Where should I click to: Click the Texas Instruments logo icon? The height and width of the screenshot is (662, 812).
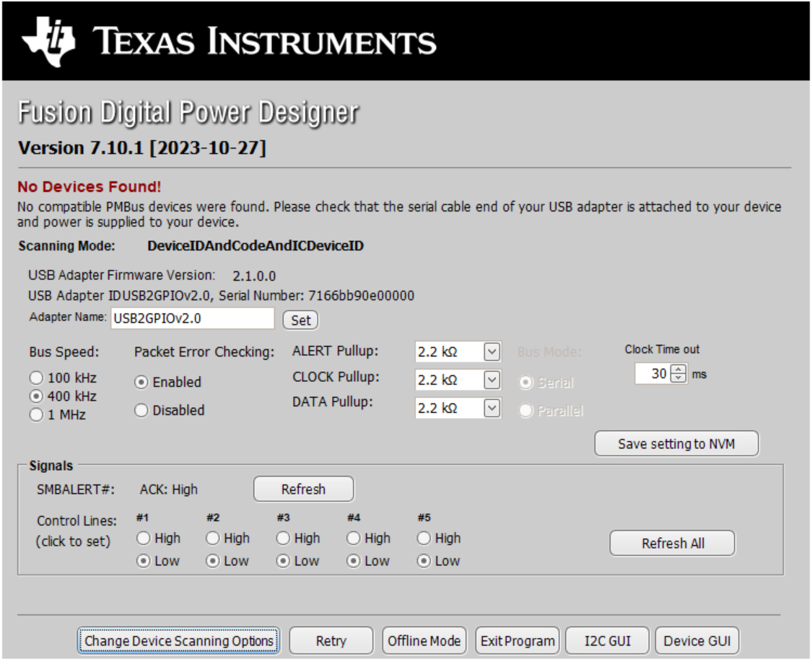point(48,41)
